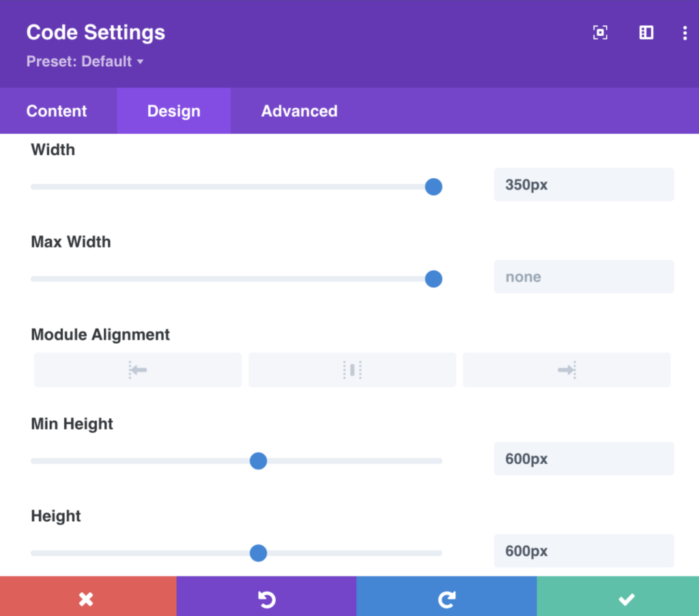
Task: Align module to the center
Action: 352,370
